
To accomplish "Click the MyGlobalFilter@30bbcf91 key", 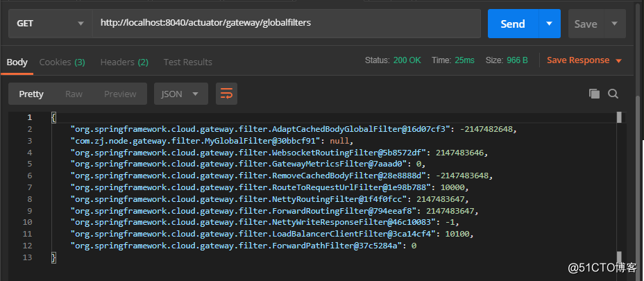I will pyautogui.click(x=195, y=141).
